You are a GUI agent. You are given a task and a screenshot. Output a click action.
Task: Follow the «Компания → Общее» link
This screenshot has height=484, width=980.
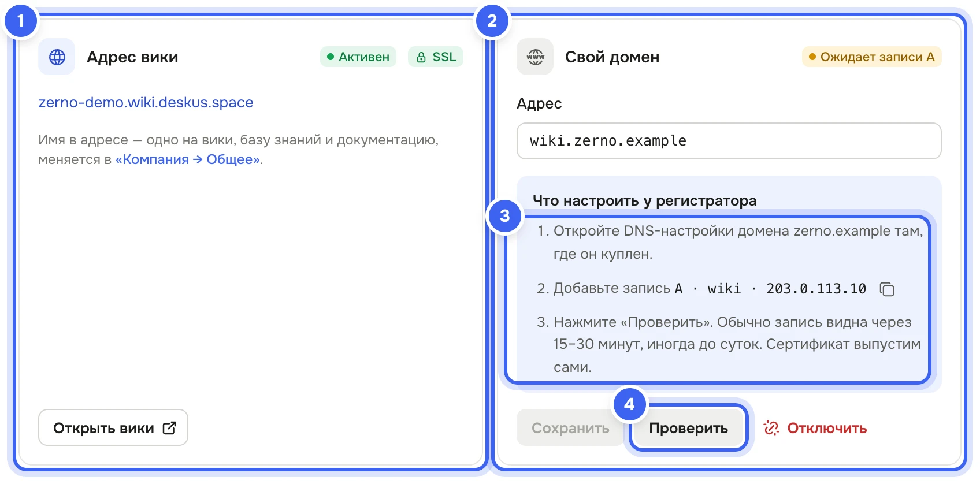(188, 159)
